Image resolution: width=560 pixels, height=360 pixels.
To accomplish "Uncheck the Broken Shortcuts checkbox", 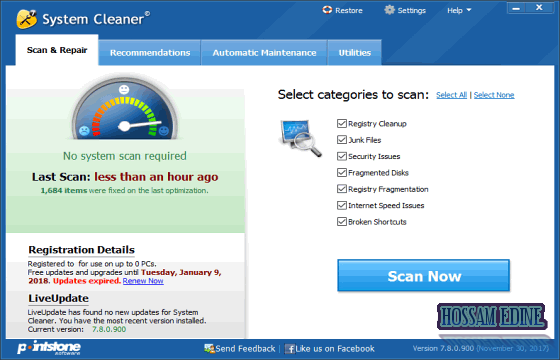I will 342,222.
